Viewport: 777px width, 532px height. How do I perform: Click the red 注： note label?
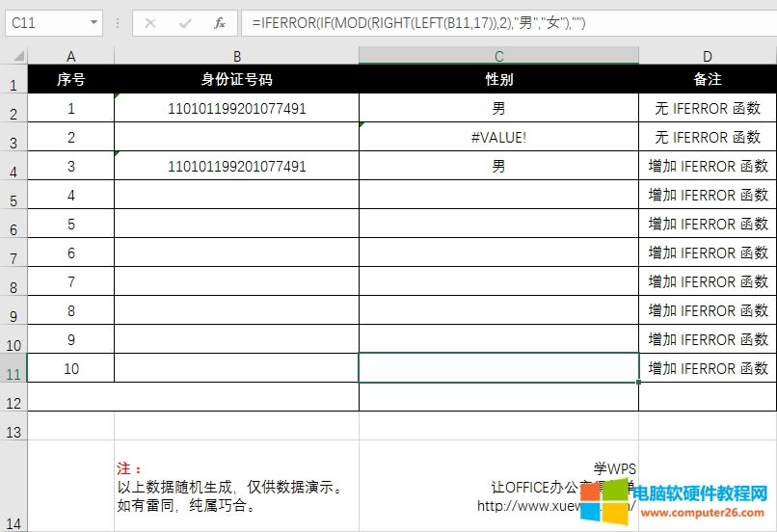pyautogui.click(x=129, y=468)
